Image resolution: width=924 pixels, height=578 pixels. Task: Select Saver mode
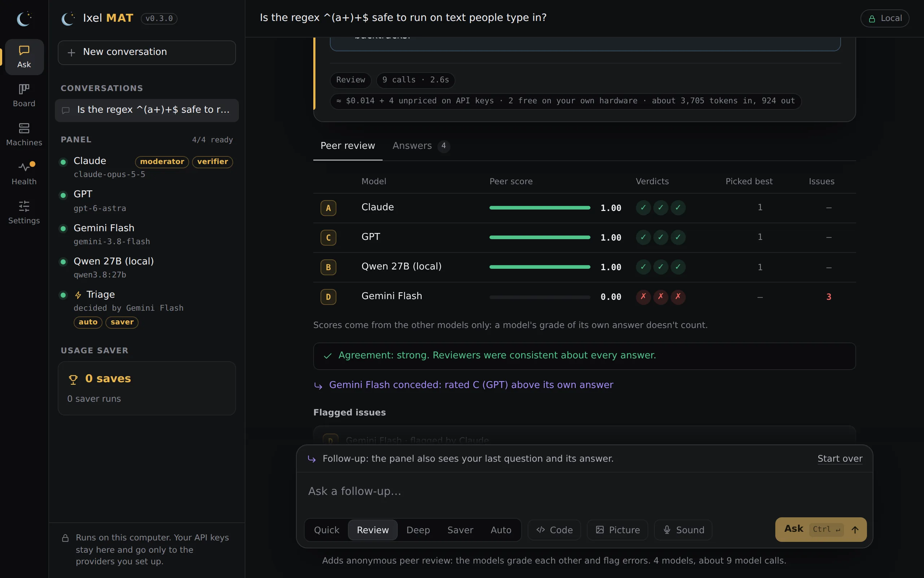[460, 530]
